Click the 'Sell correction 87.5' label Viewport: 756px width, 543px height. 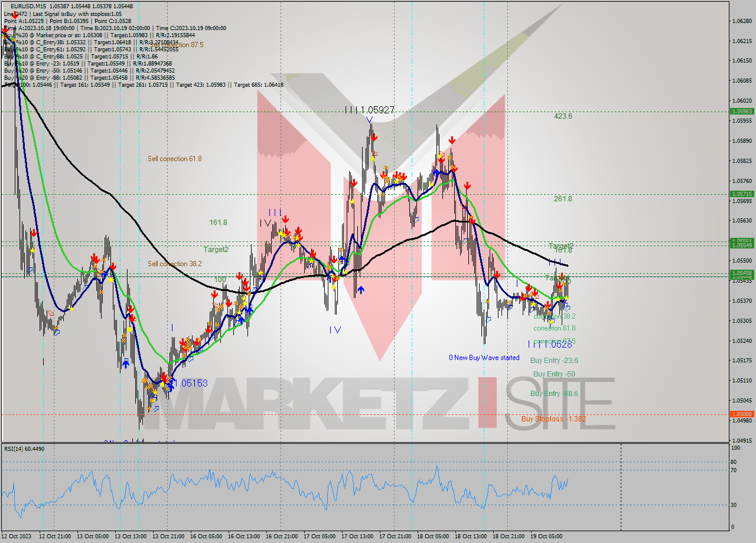[176, 45]
